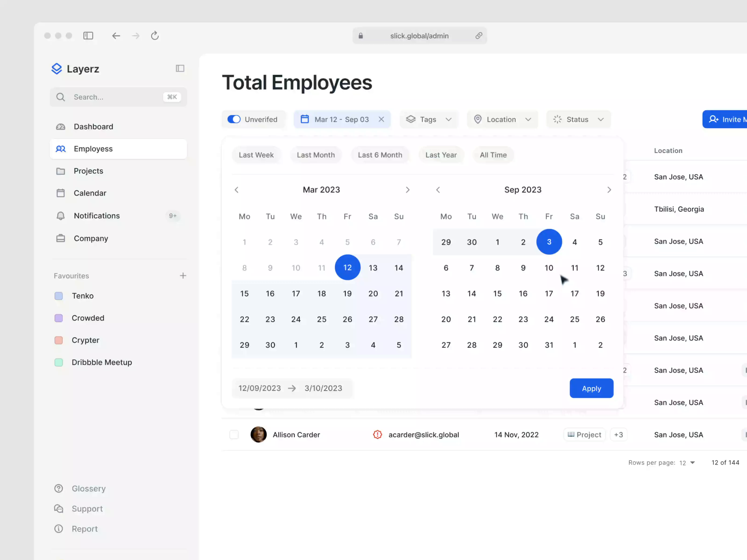Click the search magnifier icon
747x560 pixels.
click(61, 97)
